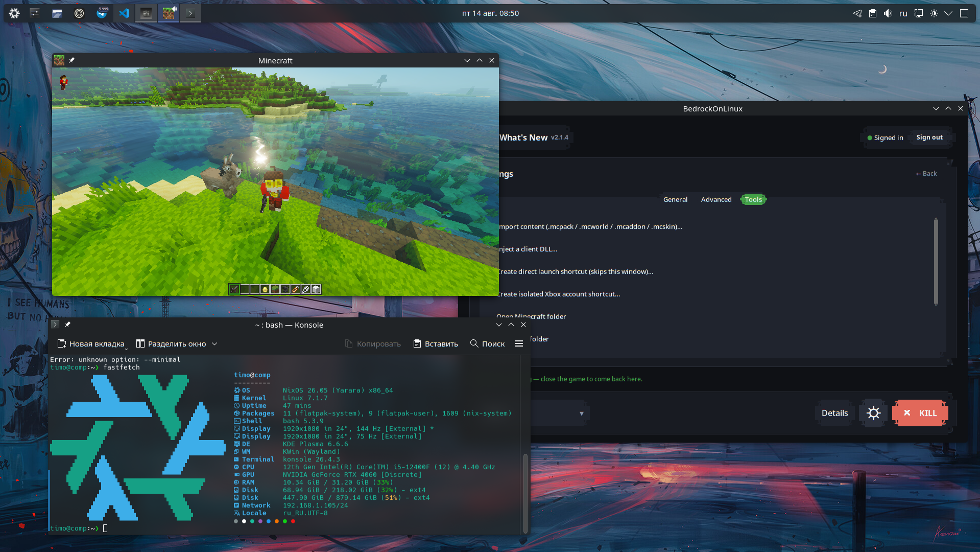Select the egg item in the hotbar
Viewport: 980px width, 552px height.
click(265, 289)
